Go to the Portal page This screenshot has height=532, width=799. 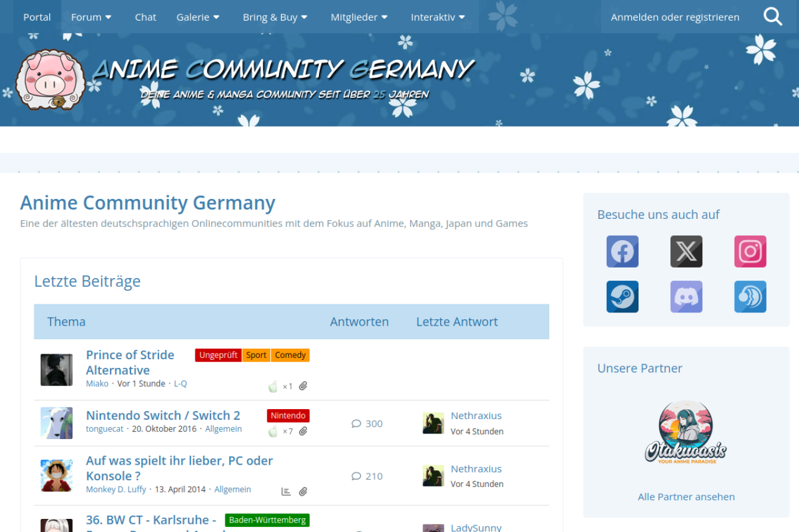37,17
